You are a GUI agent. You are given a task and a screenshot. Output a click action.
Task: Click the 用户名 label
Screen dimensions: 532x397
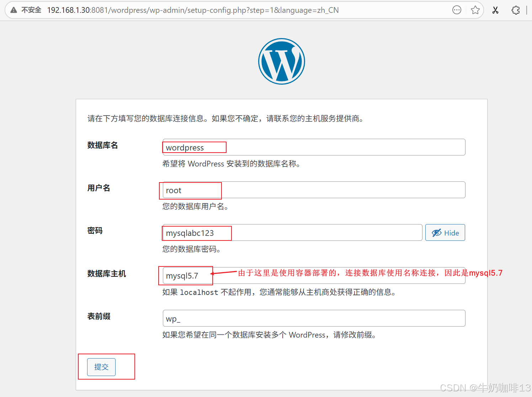tap(99, 188)
